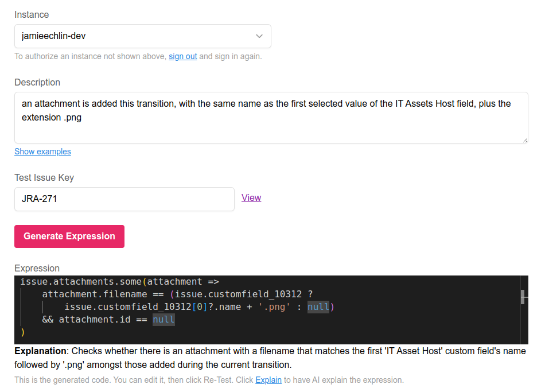
Task: Click the '.png' string inside the expression
Action: pyautogui.click(x=274, y=306)
